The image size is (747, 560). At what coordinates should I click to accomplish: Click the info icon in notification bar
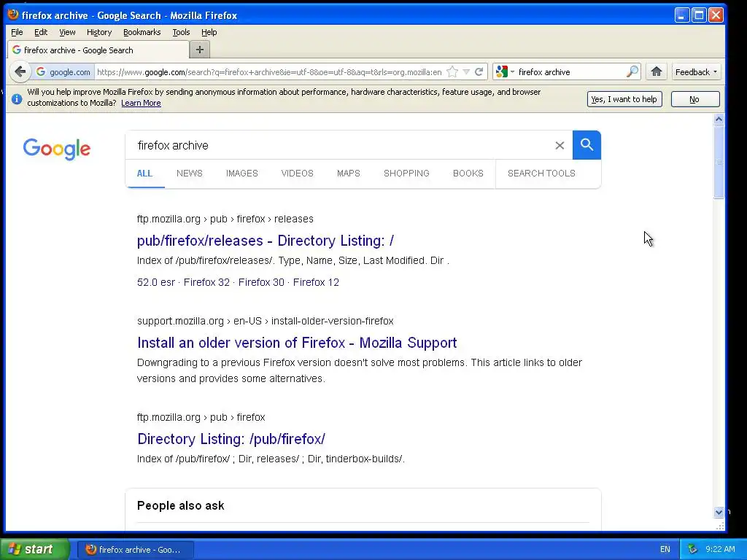17,98
